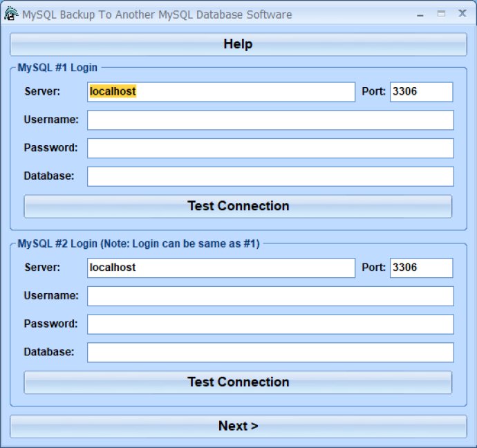Click the "Server:" label in MySQL #2
This screenshot has height=448, width=477.
pos(42,268)
